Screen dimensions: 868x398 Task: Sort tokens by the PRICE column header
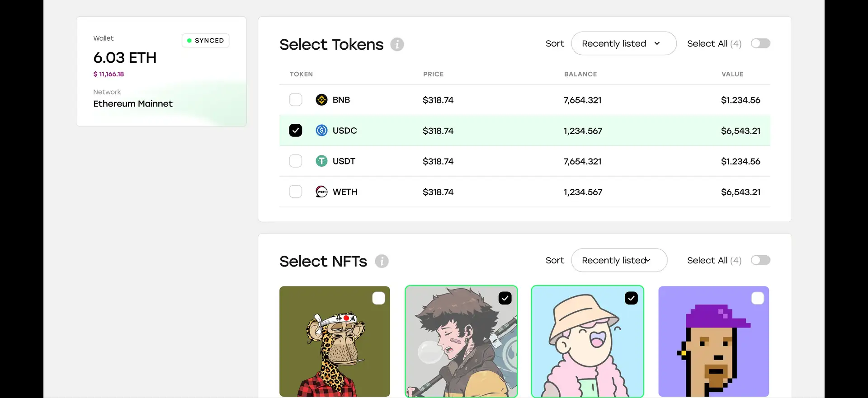point(433,74)
